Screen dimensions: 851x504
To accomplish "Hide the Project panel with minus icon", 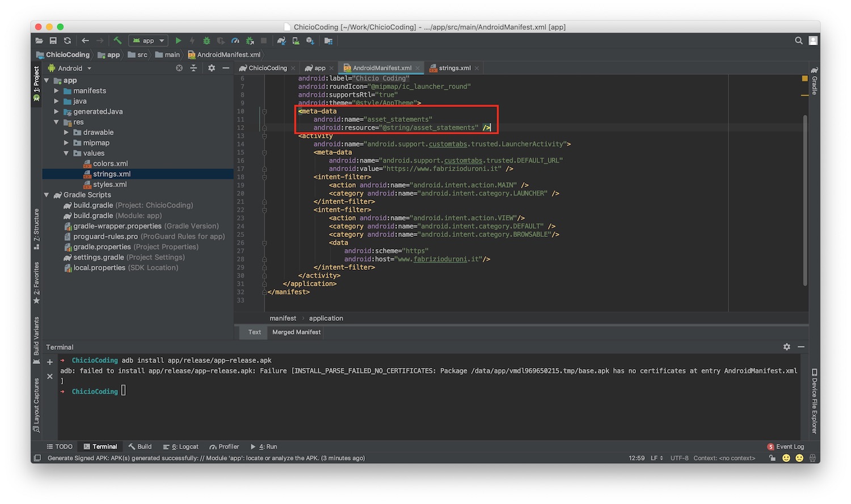I will 226,68.
